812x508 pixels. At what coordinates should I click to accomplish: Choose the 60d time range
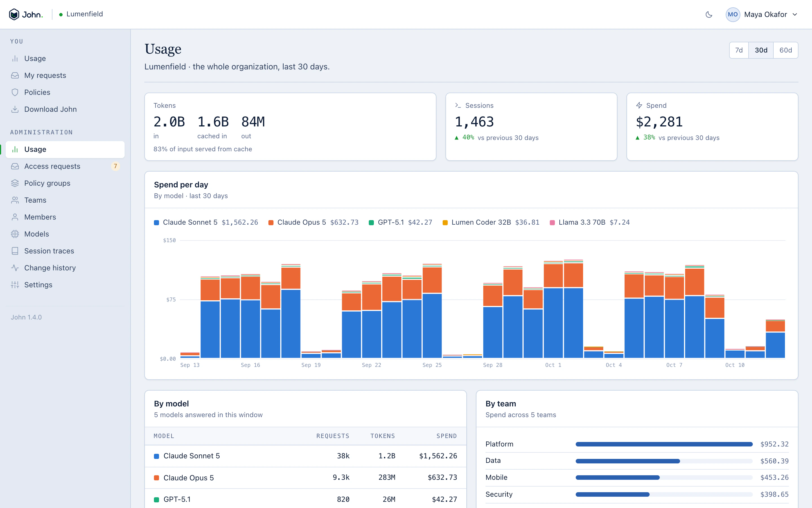click(785, 51)
